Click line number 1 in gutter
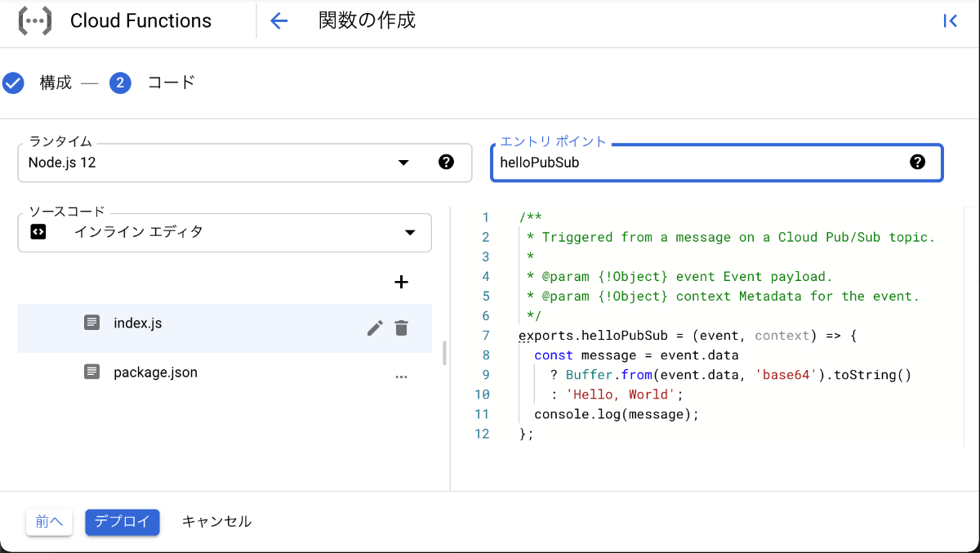Viewport: 980px width, 553px height. [486, 218]
